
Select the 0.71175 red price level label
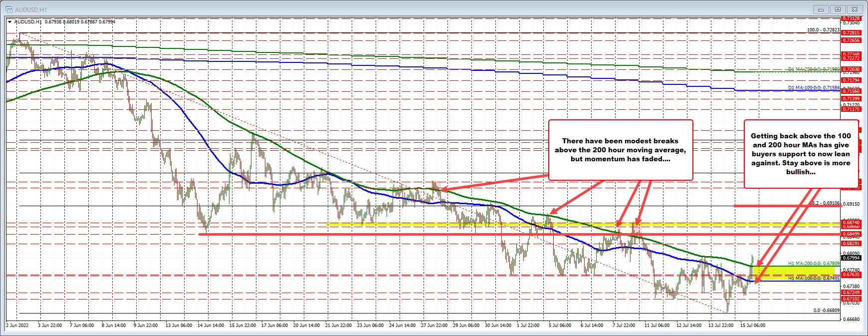pyautogui.click(x=851, y=109)
